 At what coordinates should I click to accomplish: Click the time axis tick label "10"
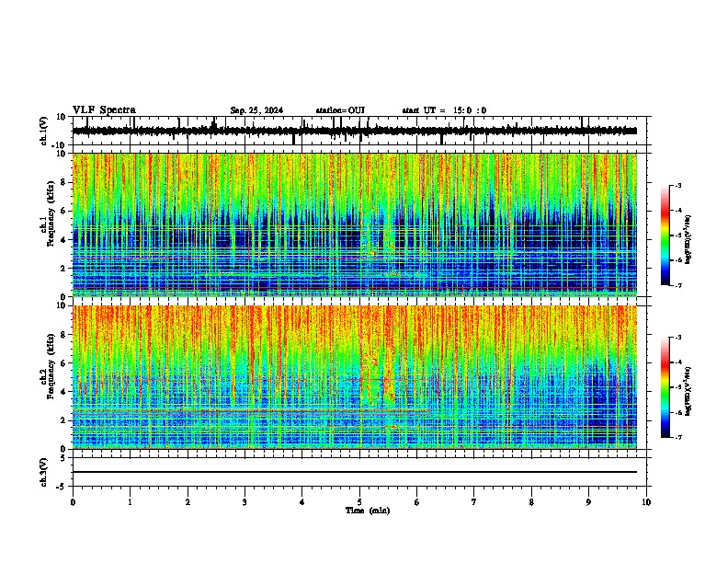pos(646,502)
